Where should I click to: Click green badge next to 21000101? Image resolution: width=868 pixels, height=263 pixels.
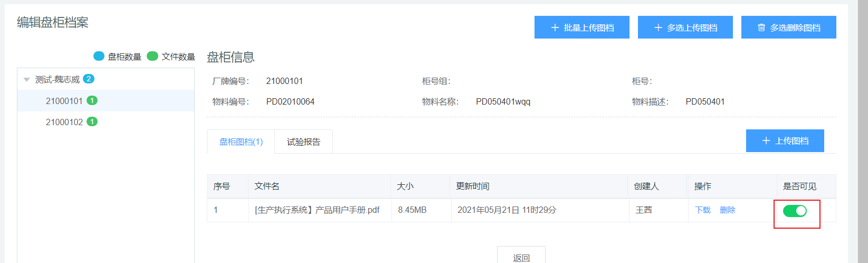(92, 100)
